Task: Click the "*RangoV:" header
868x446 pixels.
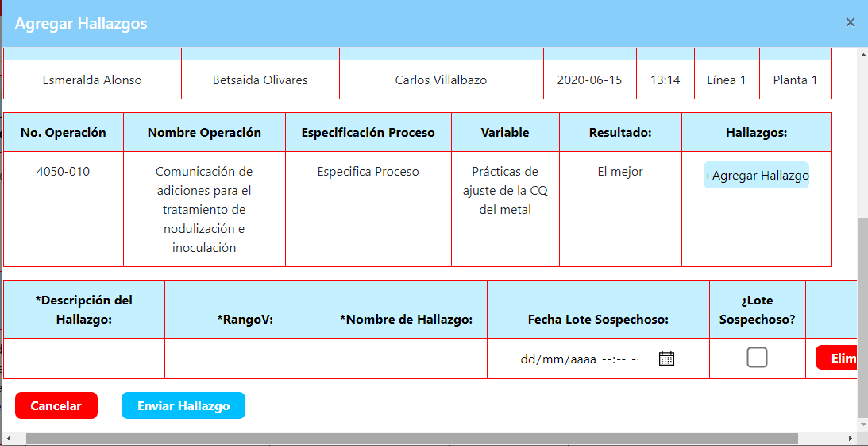Action: point(245,309)
